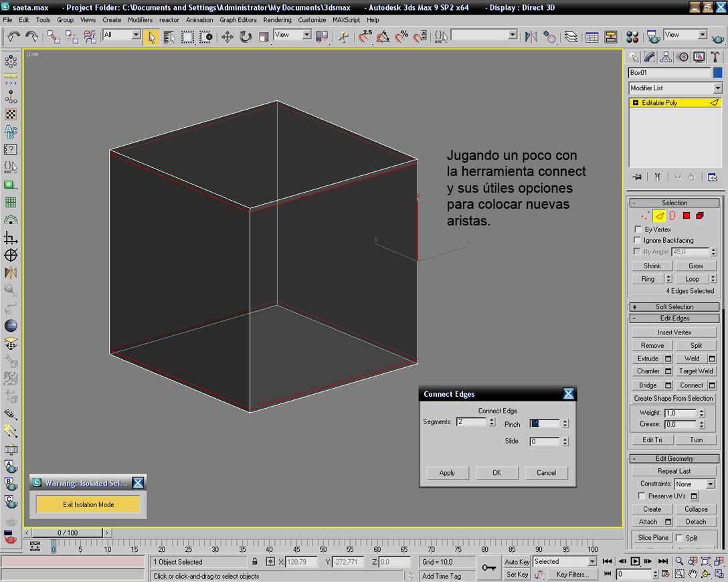Open the Customize menu
Image resolution: width=728 pixels, height=582 pixels.
point(312,20)
